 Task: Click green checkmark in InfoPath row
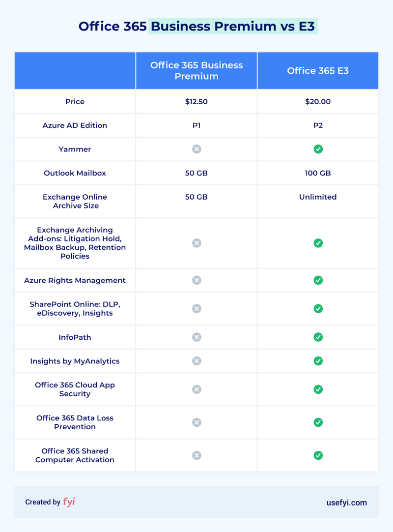pos(318,337)
